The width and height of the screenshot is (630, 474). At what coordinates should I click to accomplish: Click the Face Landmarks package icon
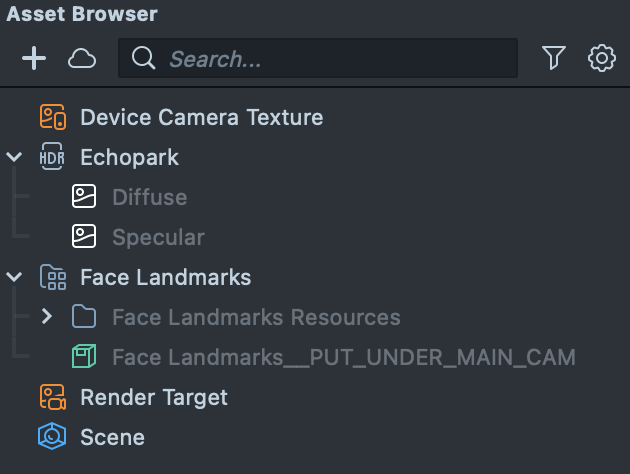point(52,277)
